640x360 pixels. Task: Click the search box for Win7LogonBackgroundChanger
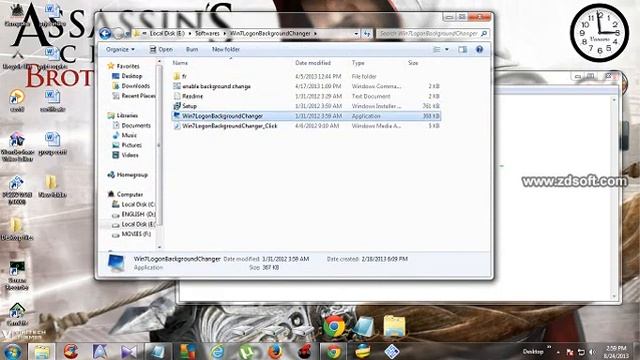432,33
